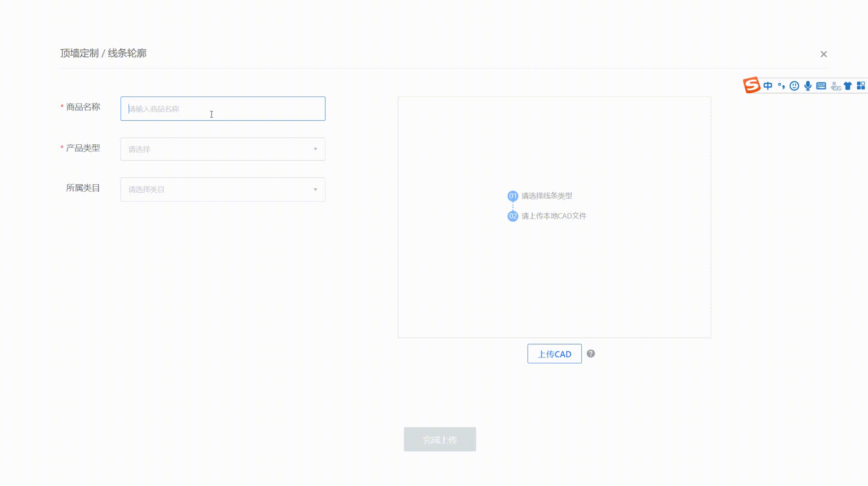
Task: Focus the 商品名称 input field
Action: (223, 109)
